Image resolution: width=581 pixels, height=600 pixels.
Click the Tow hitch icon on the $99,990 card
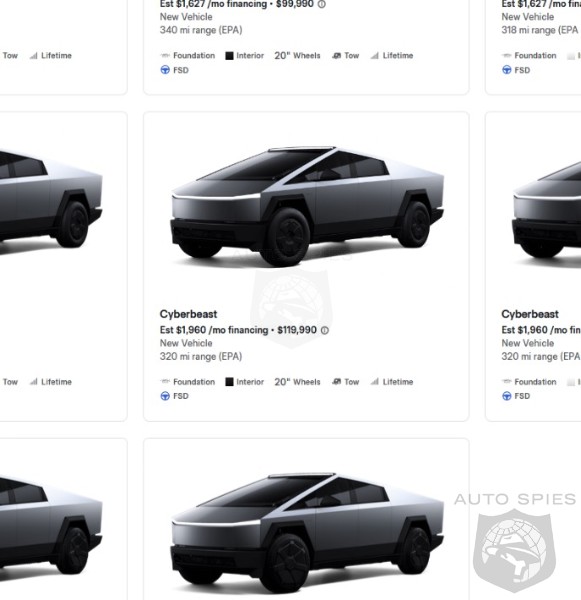point(336,55)
